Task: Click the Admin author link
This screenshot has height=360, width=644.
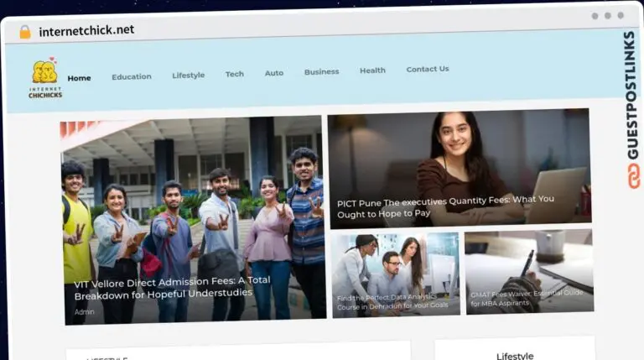Action: [85, 312]
